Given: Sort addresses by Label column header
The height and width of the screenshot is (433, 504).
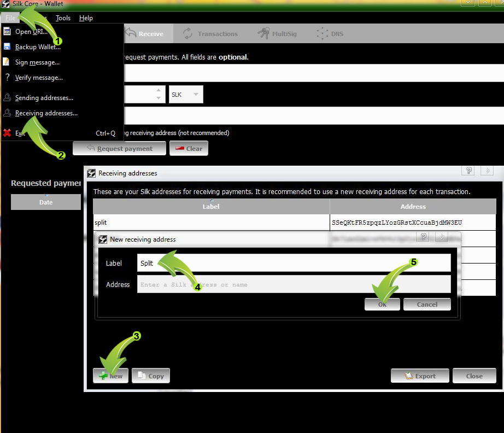Looking at the screenshot, I should (x=211, y=207).
